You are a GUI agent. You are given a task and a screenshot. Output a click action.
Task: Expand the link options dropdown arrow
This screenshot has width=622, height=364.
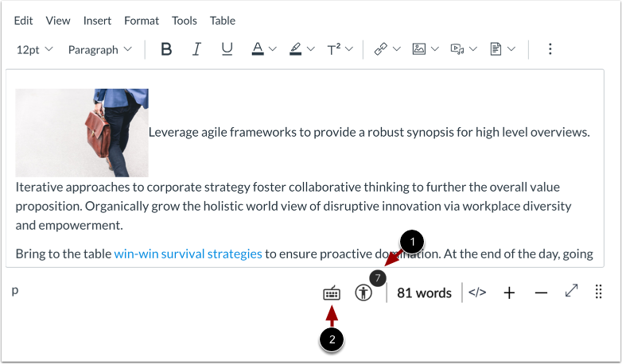coord(396,49)
